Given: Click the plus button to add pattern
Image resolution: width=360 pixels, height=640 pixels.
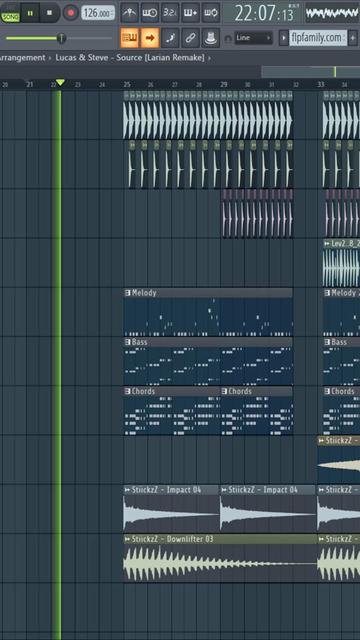Looking at the screenshot, I should coord(353,38).
